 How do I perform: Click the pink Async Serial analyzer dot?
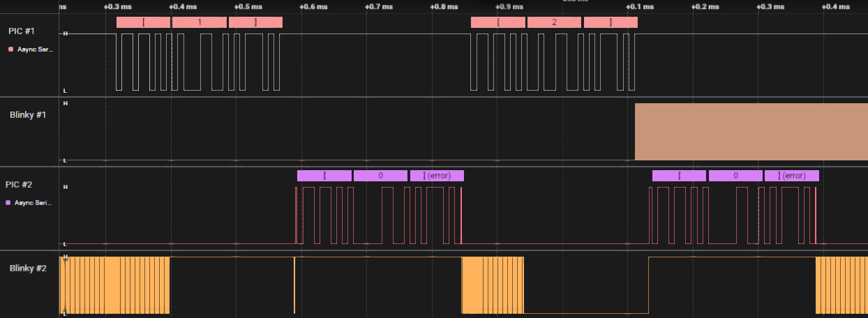(10, 50)
